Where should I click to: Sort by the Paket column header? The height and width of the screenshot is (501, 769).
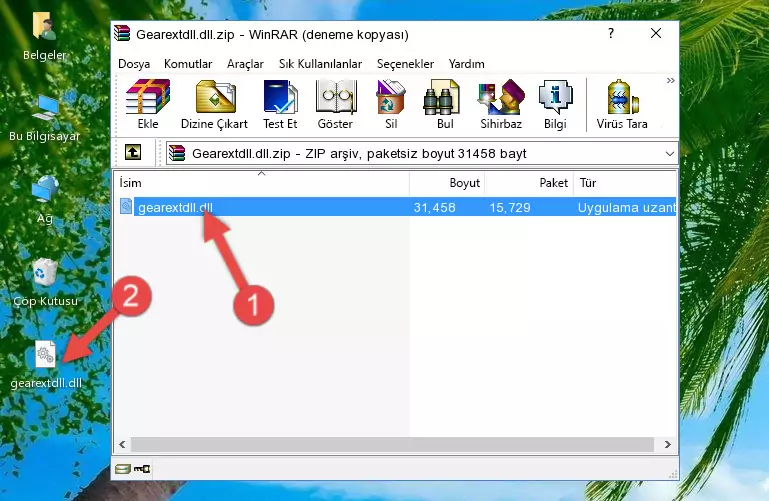pyautogui.click(x=529, y=183)
